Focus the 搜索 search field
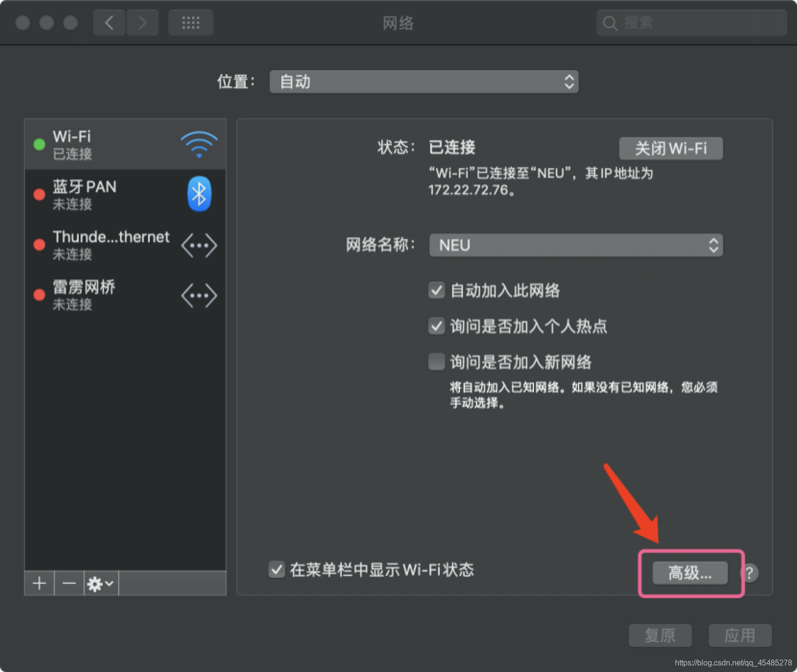 (692, 23)
